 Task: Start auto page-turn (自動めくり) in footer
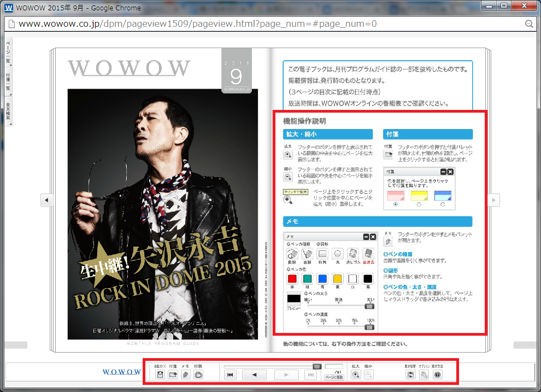coord(160,375)
